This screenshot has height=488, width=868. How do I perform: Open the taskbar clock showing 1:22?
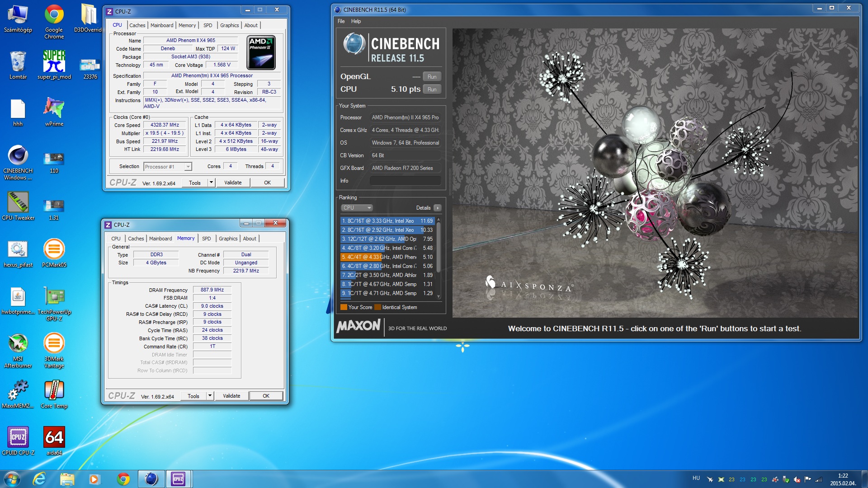[x=843, y=479]
